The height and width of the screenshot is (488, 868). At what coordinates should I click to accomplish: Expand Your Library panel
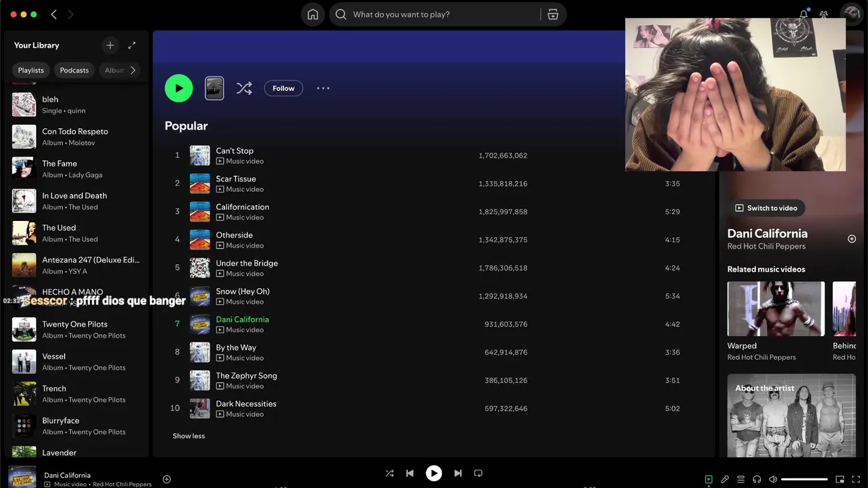pos(132,45)
